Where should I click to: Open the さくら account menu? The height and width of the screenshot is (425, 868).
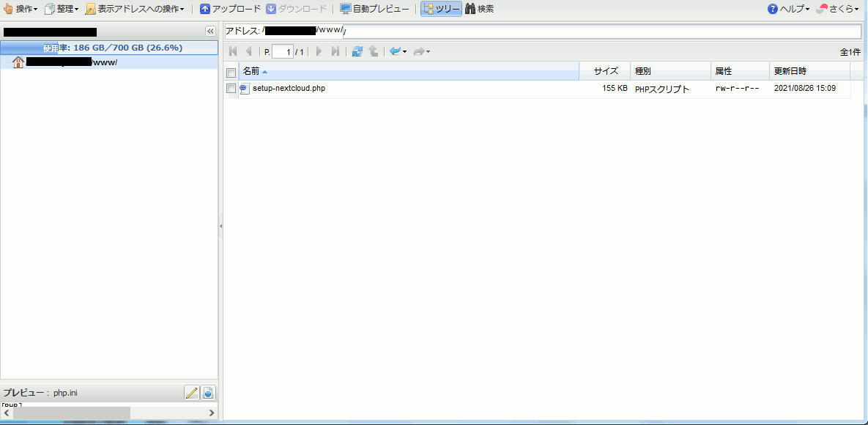point(837,9)
